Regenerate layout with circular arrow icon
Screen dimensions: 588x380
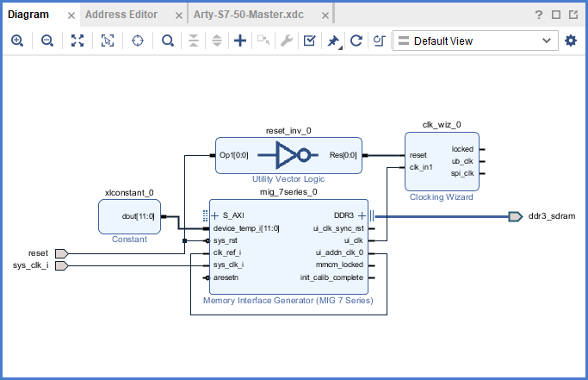click(x=356, y=40)
